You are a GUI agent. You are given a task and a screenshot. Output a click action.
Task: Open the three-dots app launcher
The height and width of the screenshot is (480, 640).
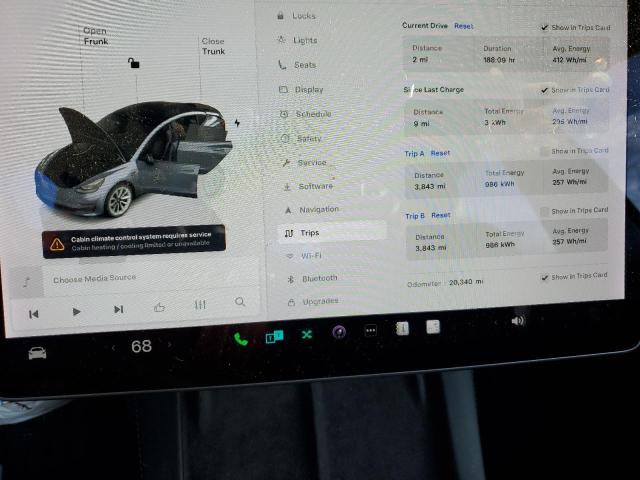pos(371,331)
